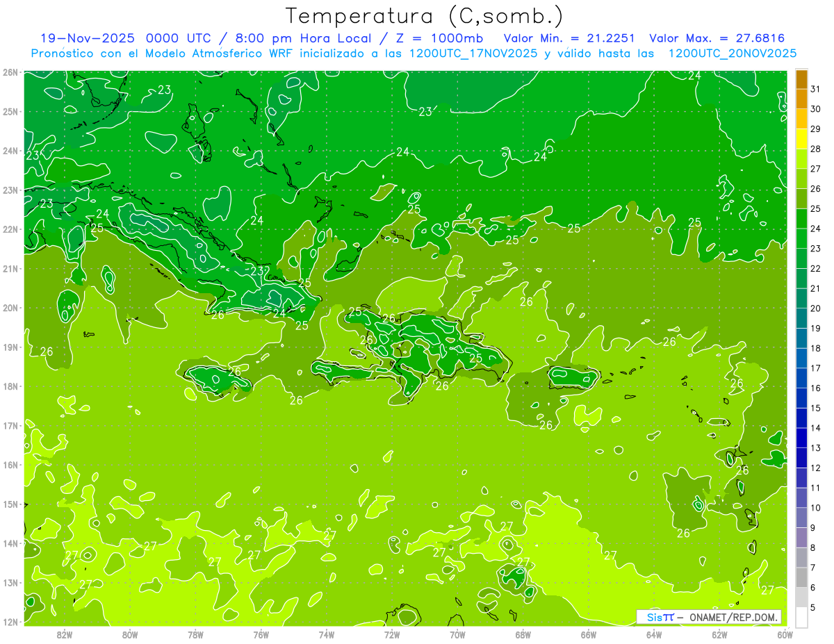Click the 24N latitude axis label
The image size is (834, 644).
pyautogui.click(x=10, y=151)
